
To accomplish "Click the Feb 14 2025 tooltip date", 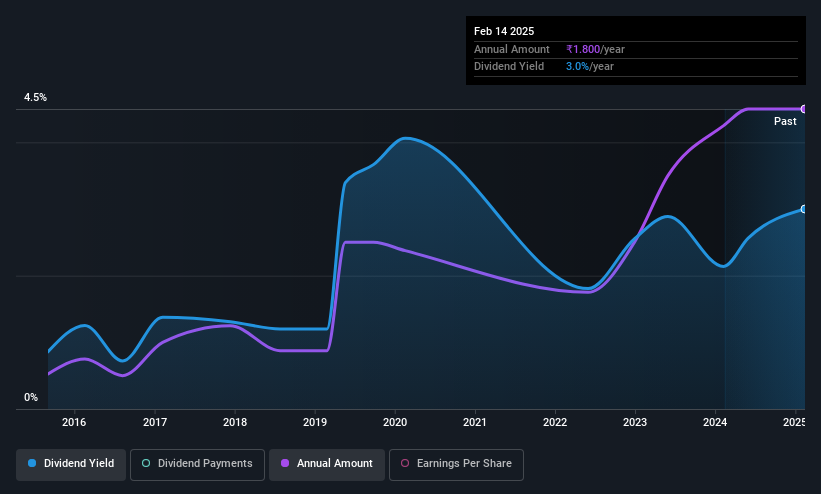I will tap(504, 31).
